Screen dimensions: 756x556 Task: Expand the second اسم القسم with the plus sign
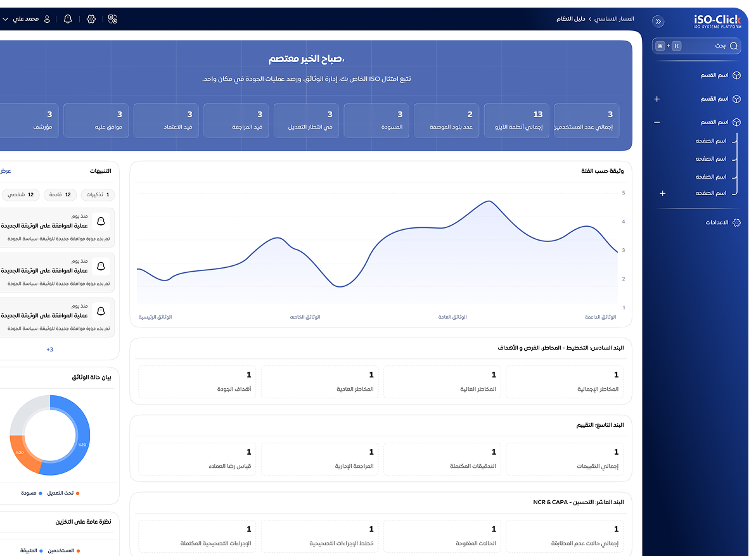657,99
